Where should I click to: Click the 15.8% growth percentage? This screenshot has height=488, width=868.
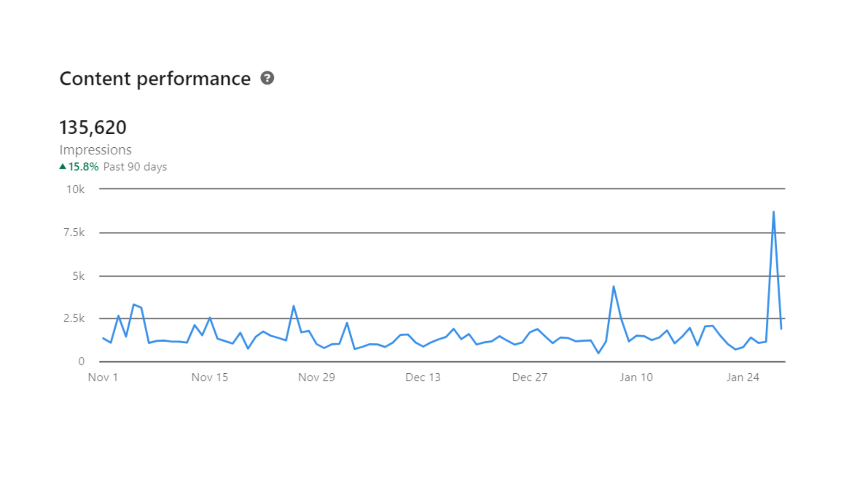point(84,167)
